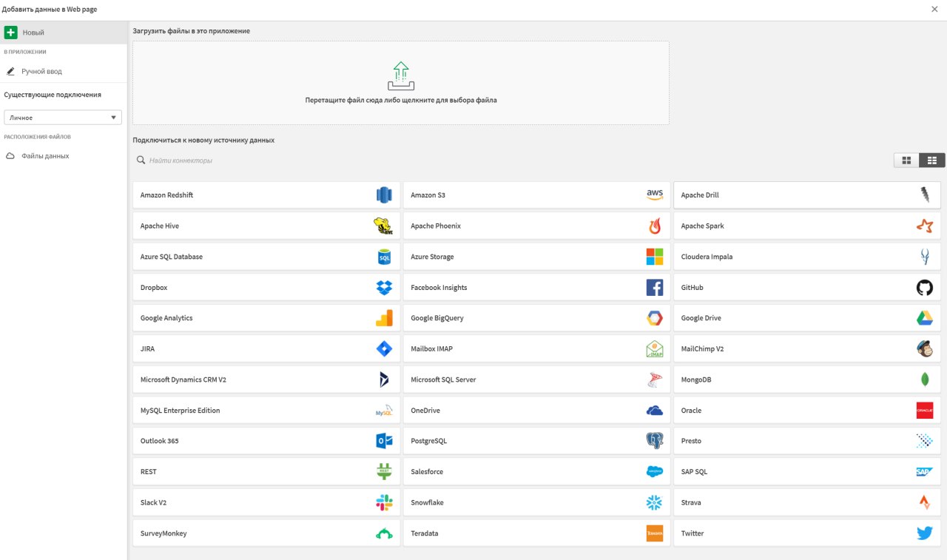
Task: Click the search magnifier icon
Action: point(141,161)
